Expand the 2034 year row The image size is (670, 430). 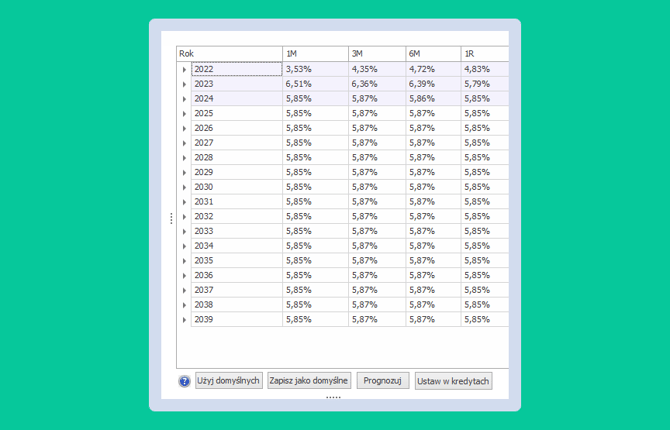pos(184,246)
